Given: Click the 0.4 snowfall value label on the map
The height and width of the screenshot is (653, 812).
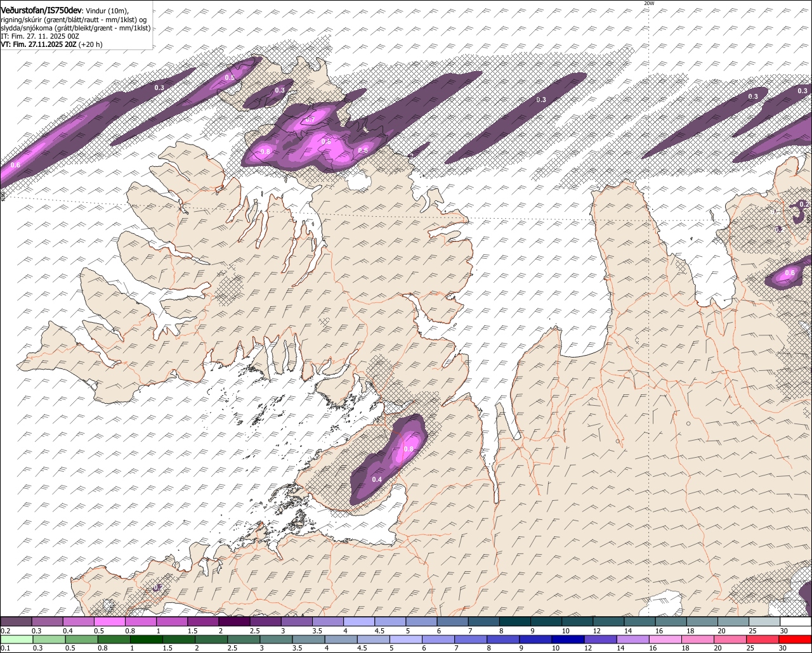Looking at the screenshot, I should tap(377, 479).
